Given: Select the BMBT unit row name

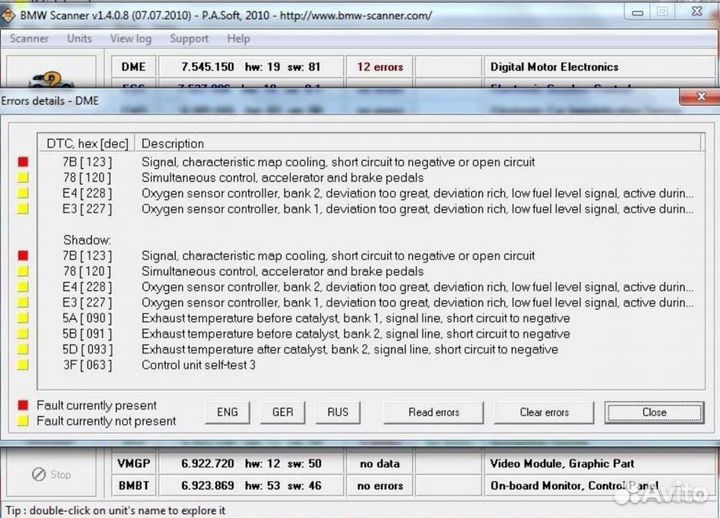Looking at the screenshot, I should tap(134, 485).
